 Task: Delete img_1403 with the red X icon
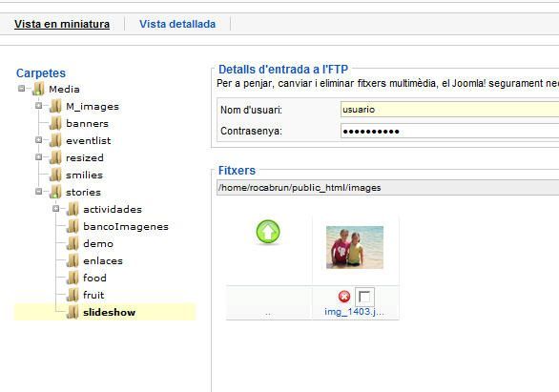click(x=344, y=297)
